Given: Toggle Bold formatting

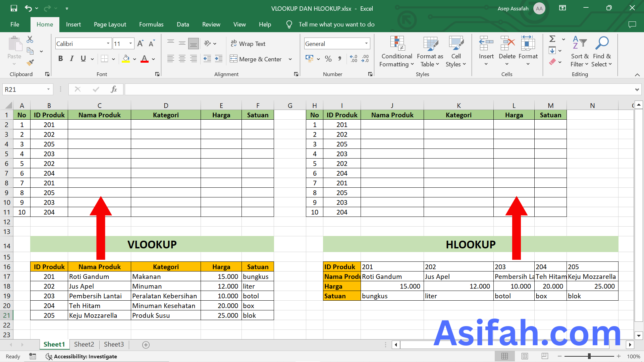Looking at the screenshot, I should tap(60, 59).
